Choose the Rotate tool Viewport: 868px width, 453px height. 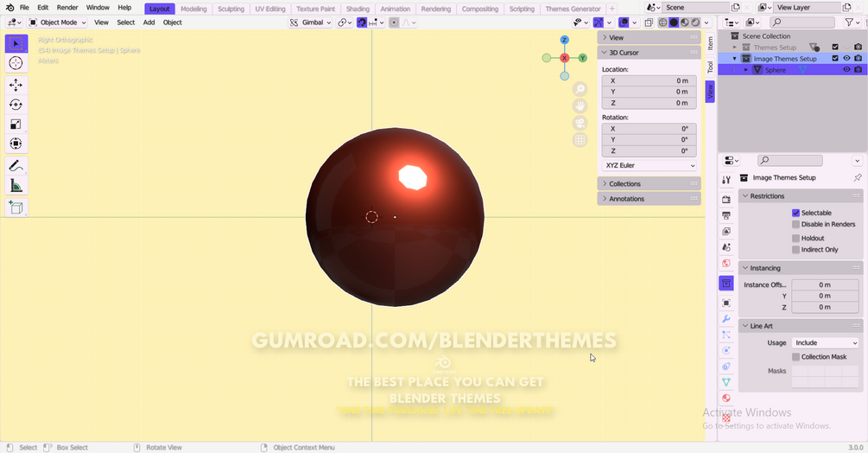point(16,105)
